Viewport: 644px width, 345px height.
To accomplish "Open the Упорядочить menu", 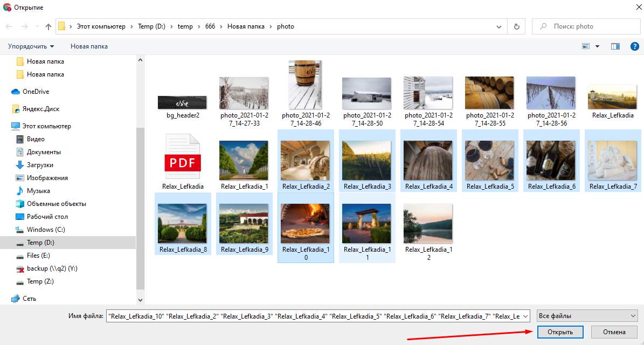I will (x=31, y=46).
